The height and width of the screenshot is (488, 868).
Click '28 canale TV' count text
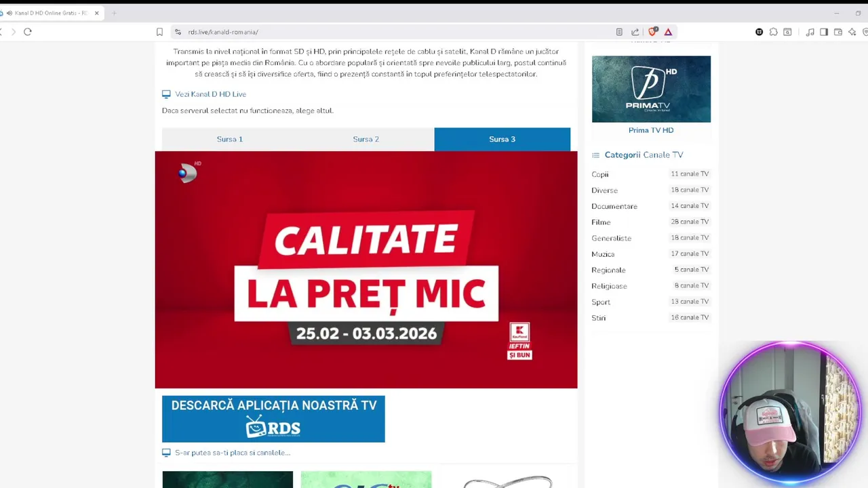click(x=690, y=222)
